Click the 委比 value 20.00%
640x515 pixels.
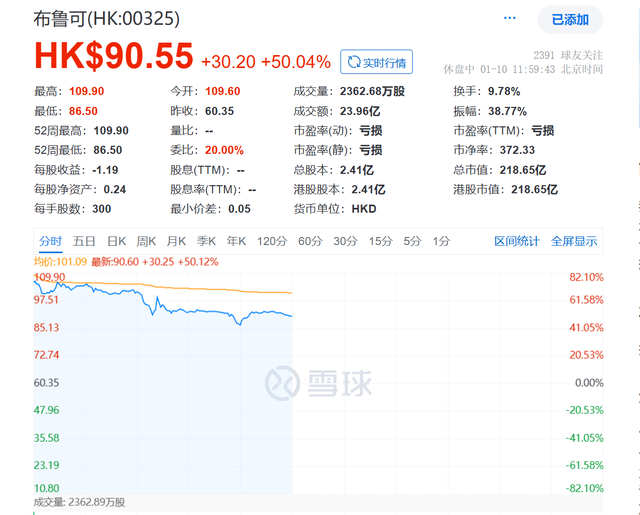224,150
